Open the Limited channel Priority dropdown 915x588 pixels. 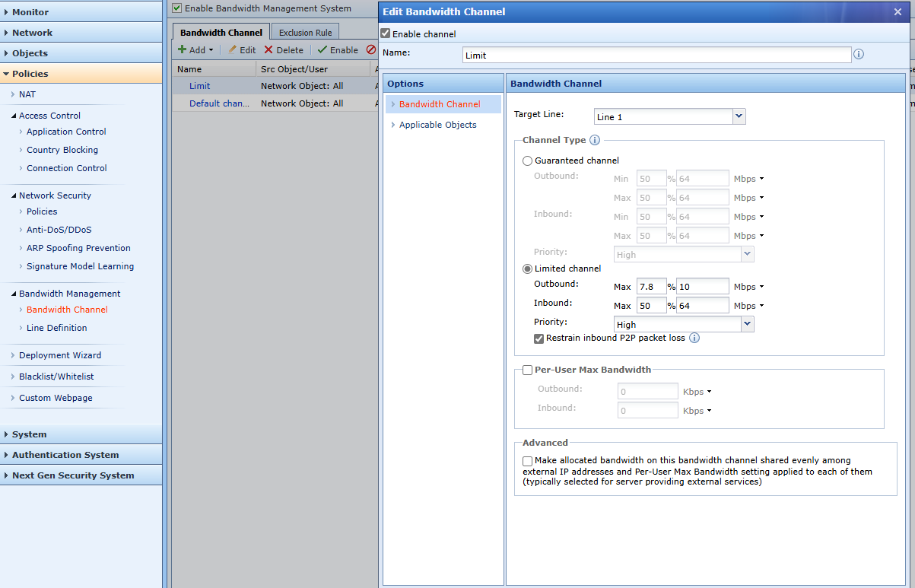click(x=747, y=324)
